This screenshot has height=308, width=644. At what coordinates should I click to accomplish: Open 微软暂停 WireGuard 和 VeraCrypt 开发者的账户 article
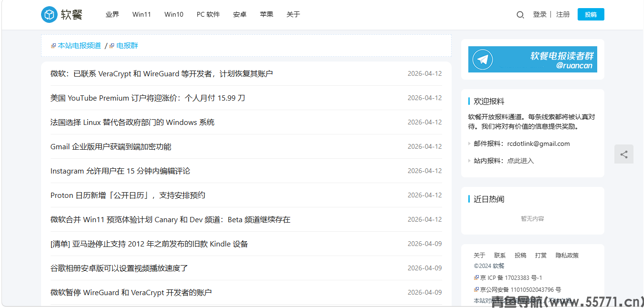tap(131, 293)
